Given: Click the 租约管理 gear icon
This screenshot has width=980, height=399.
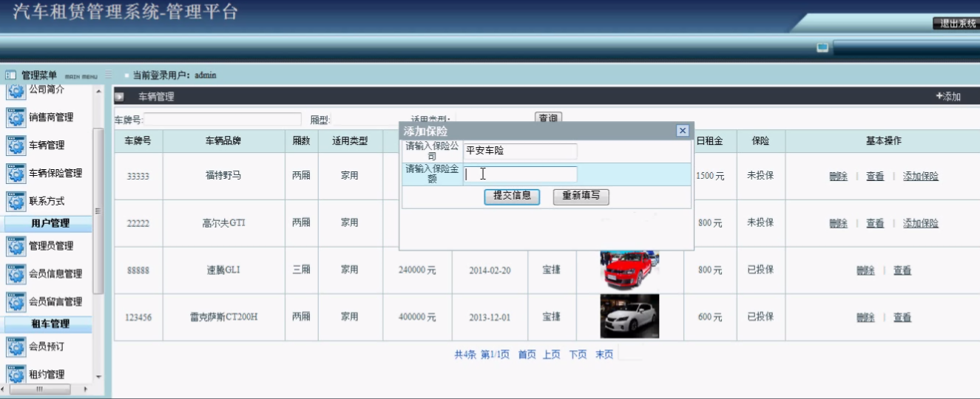Looking at the screenshot, I should (16, 374).
